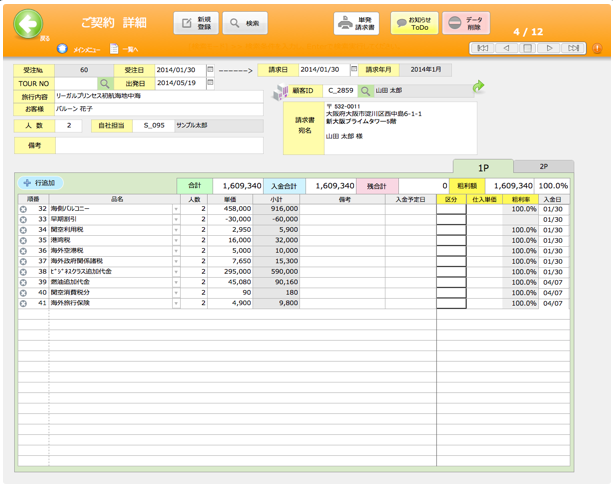Switch to the 1P tab
Viewport: 613px width, 485px height.
pyautogui.click(x=483, y=167)
